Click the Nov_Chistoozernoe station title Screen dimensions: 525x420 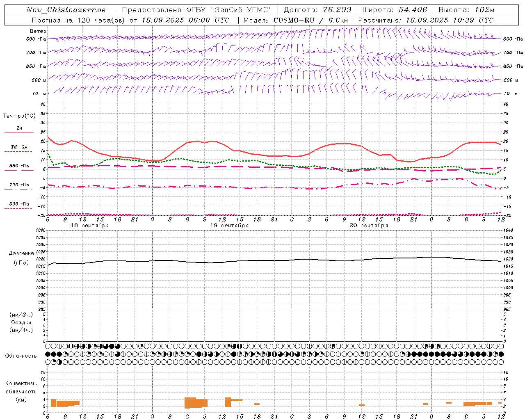coord(66,10)
